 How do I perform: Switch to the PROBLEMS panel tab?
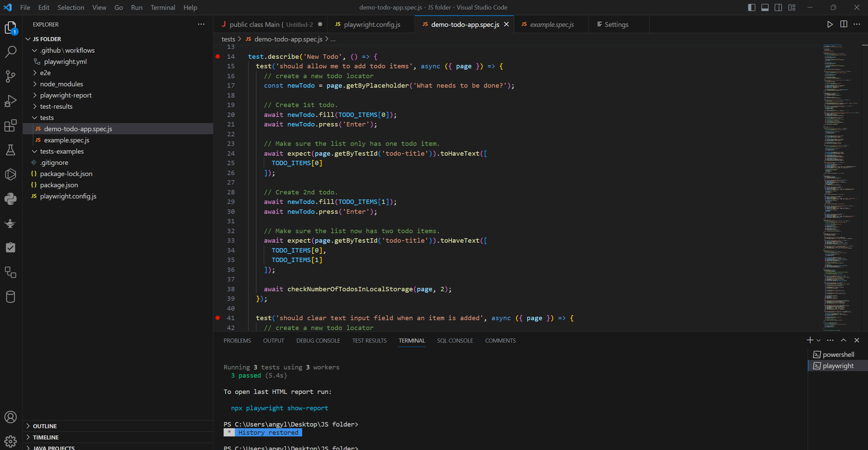point(237,341)
